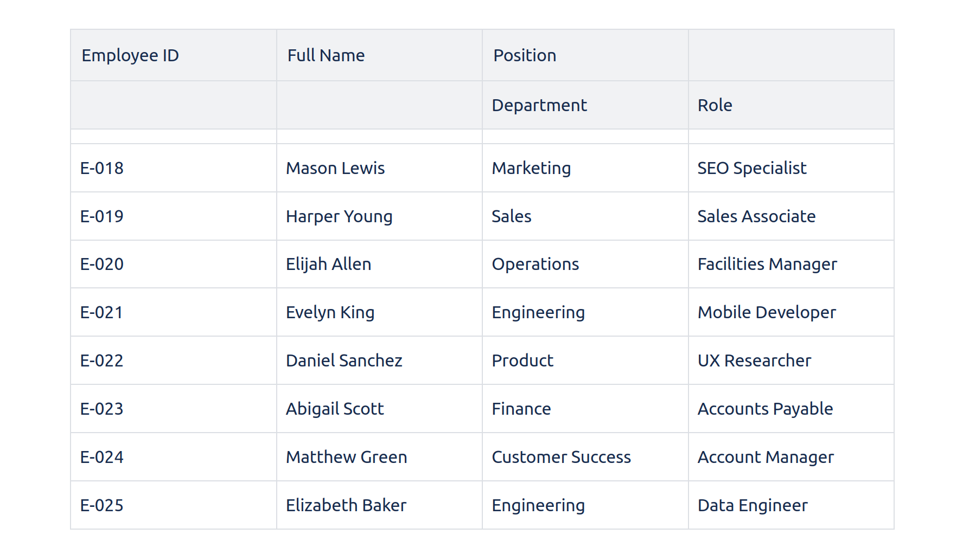This screenshot has height=560, width=969.
Task: Select the Daniel Sanchez name cell
Action: tap(344, 361)
